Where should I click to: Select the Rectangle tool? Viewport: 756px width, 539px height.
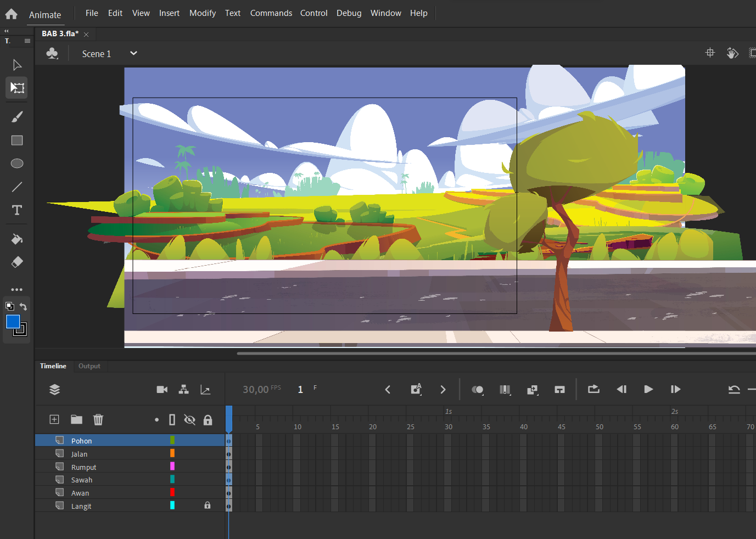[17, 141]
